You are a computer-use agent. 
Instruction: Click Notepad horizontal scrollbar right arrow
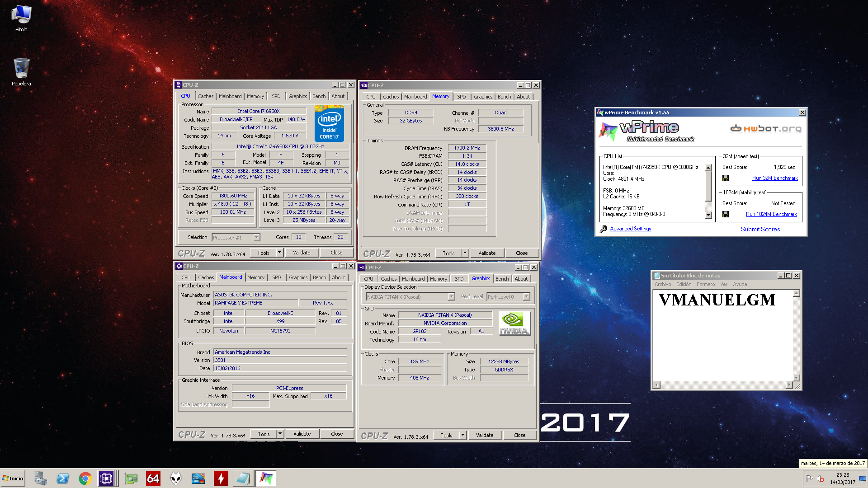click(x=789, y=385)
